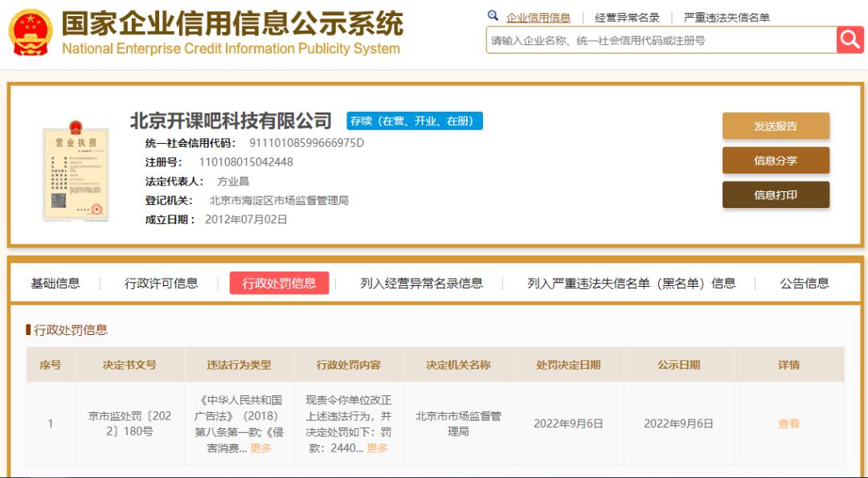The image size is (868, 478).
Task: Click the English title National Enterprise Credit Information Publicity System
Action: 231,49
